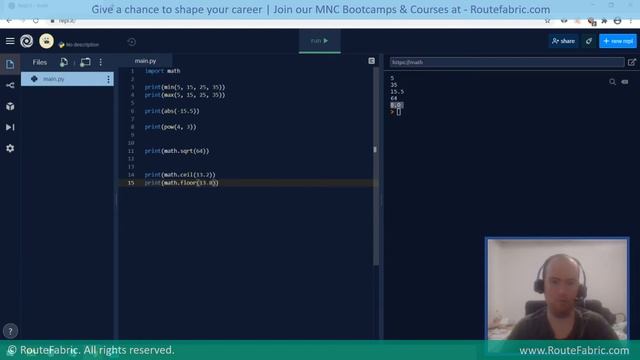640x360 pixels.
Task: Click the editor layout toggle icon
Action: [371, 61]
